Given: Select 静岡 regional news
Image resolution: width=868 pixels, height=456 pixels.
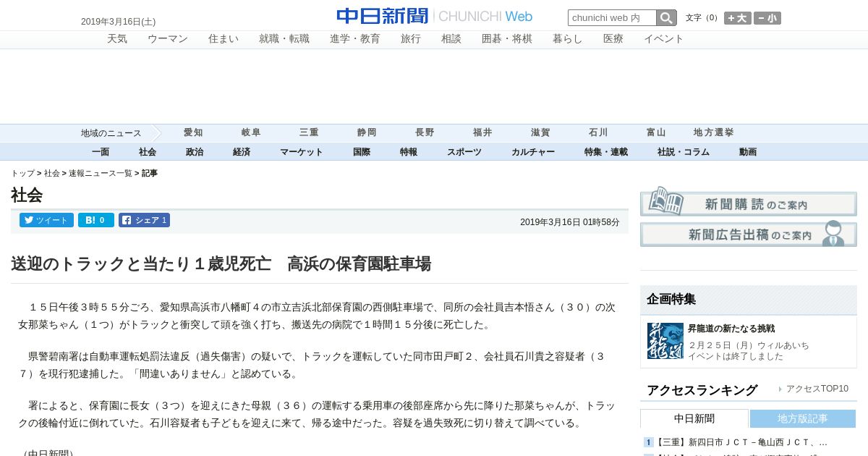Looking at the screenshot, I should click(367, 133).
